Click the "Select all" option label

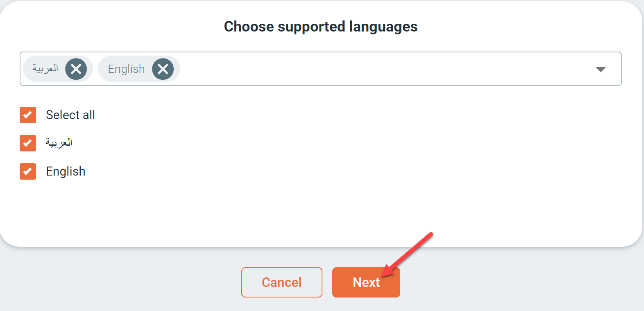[70, 115]
